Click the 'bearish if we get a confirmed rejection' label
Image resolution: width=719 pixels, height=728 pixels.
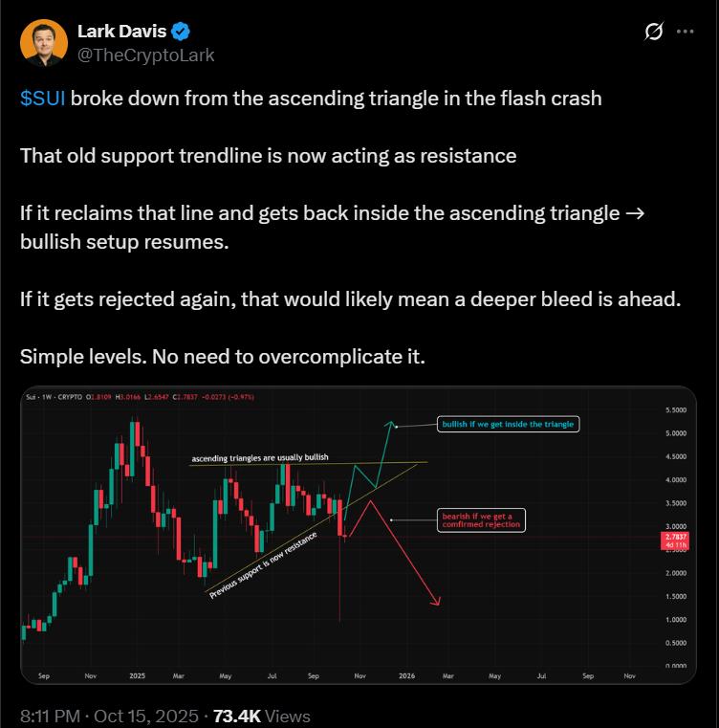tap(482, 519)
